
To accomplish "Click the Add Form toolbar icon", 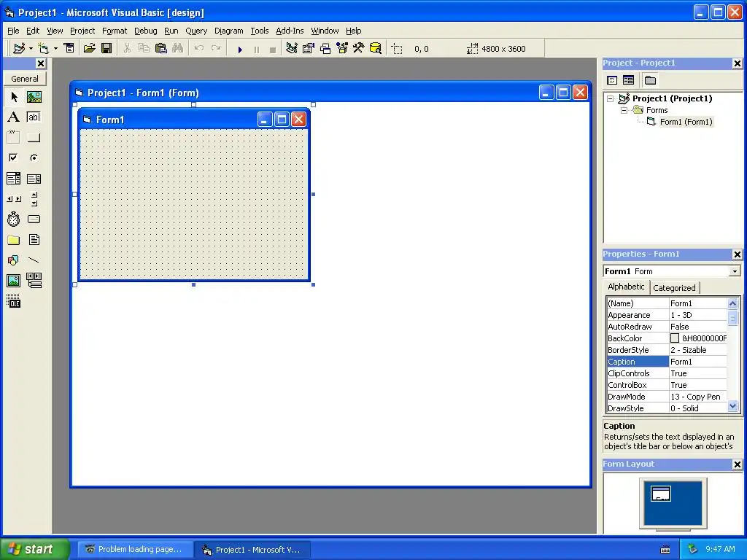I will [x=44, y=49].
